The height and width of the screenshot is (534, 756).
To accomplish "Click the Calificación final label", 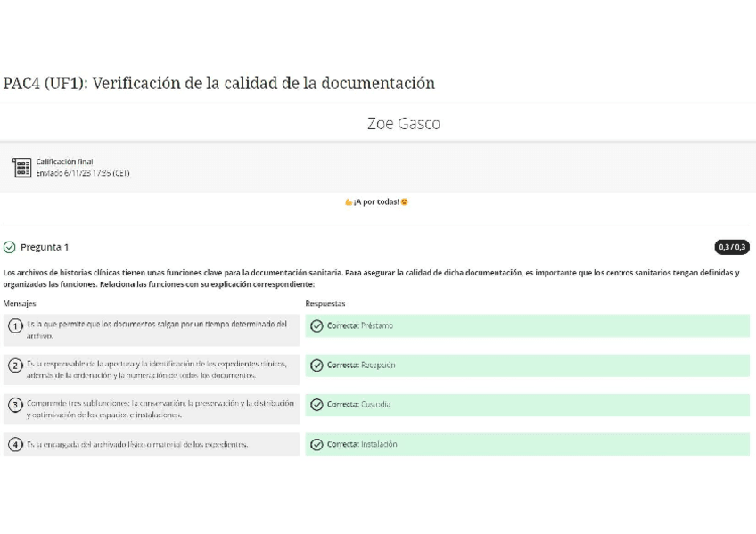I will point(64,161).
